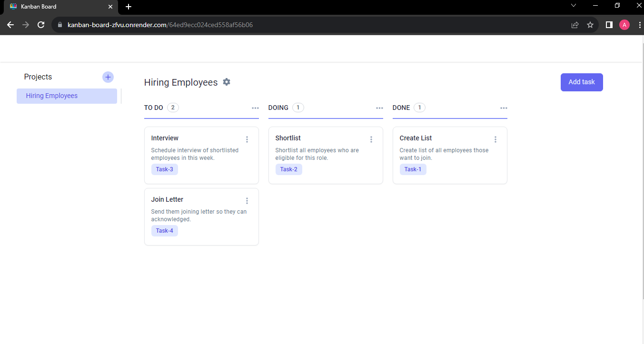Image resolution: width=644 pixels, height=344 pixels.
Task: Click the site security lock icon
Action: coord(60,24)
